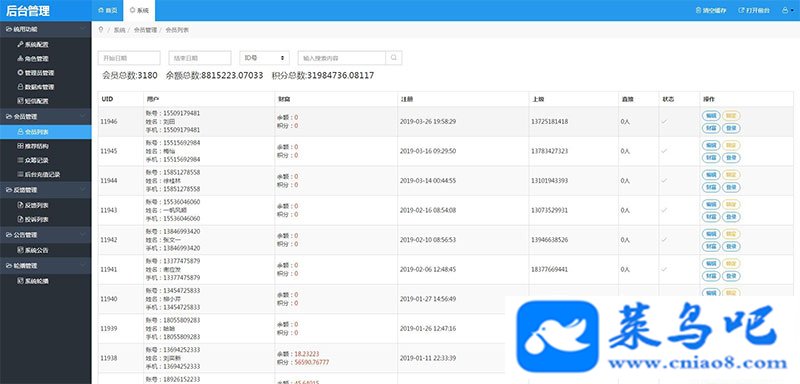Screen dimensions: 800x384
Task: Collapse the 反馈管理 sidebar group
Action: coord(45,190)
